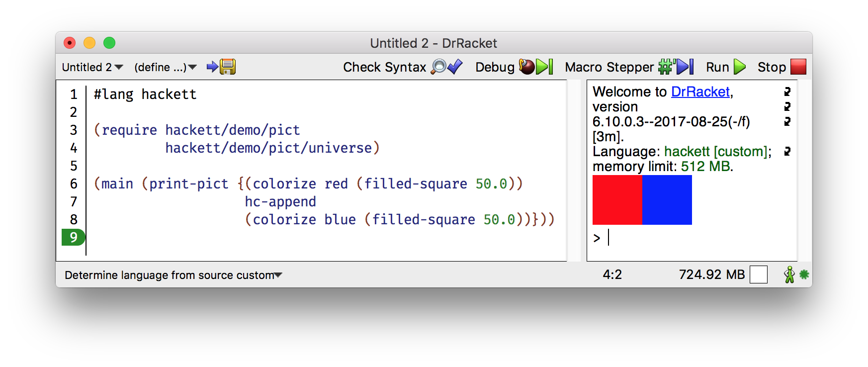Open the '(define ...)' definitions dropdown

pyautogui.click(x=166, y=67)
